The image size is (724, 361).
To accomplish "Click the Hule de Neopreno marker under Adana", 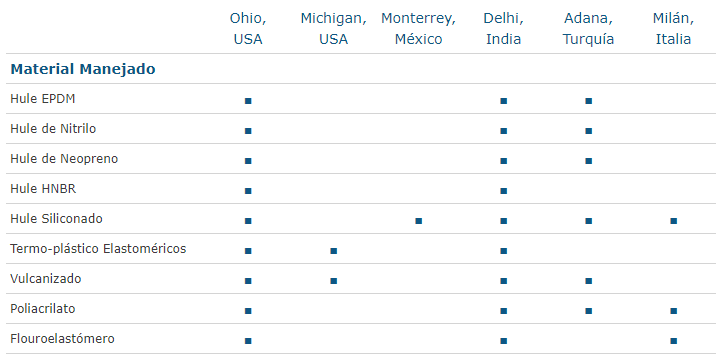I will [x=588, y=161].
